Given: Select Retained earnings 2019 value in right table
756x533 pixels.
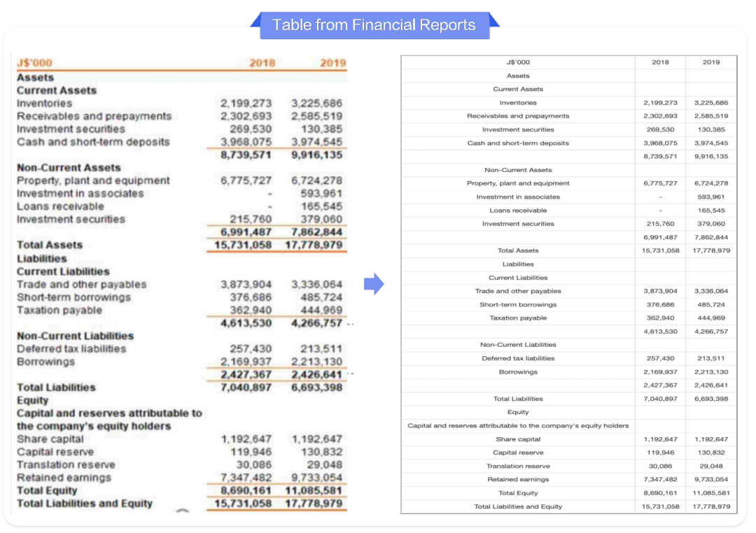Looking at the screenshot, I should pos(710,479).
